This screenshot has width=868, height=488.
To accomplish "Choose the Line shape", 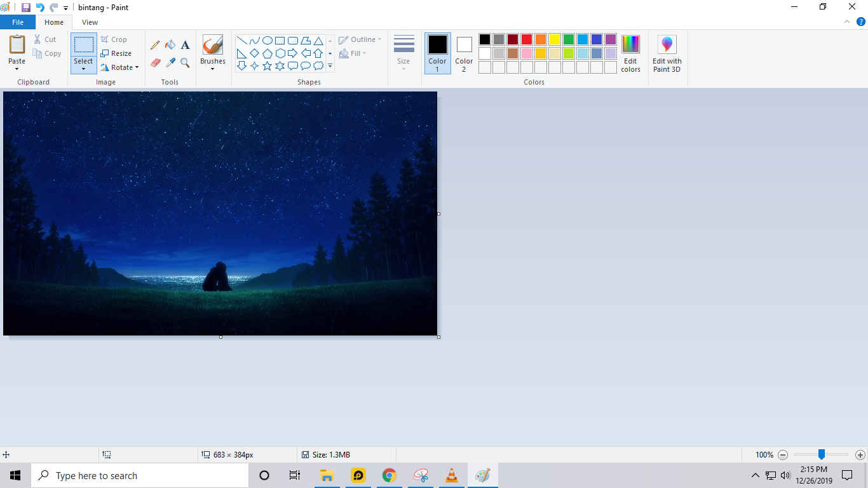I will pos(241,41).
